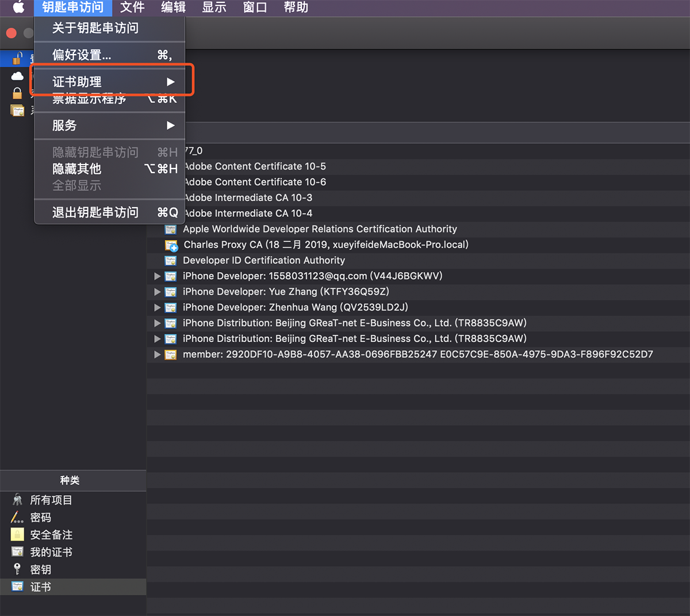690x616 pixels.
Task: Show 安全备注 category
Action: 73,534
